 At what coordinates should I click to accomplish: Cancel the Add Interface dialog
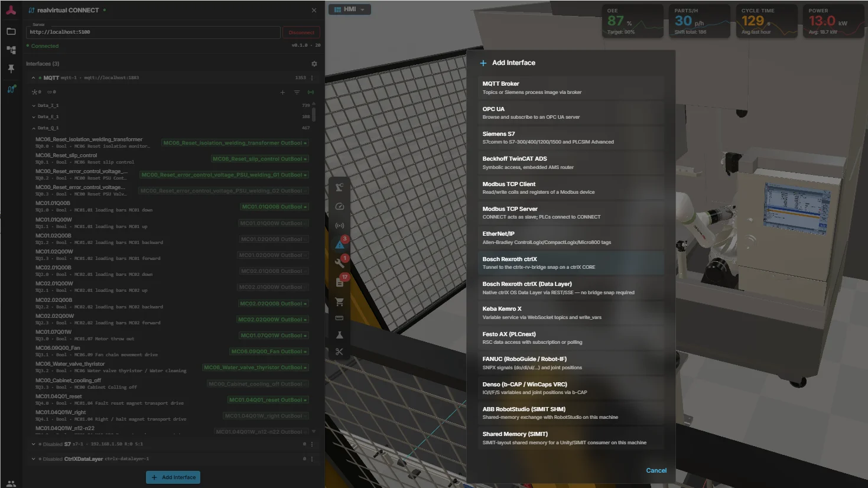coord(656,470)
